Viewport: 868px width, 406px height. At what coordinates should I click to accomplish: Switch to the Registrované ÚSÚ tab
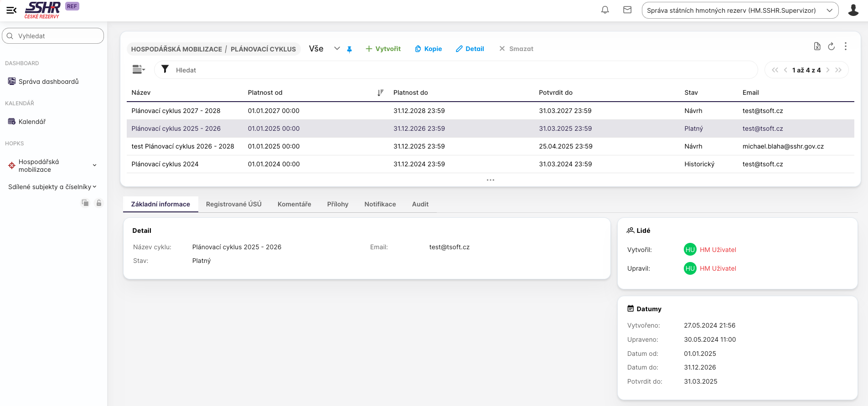233,204
